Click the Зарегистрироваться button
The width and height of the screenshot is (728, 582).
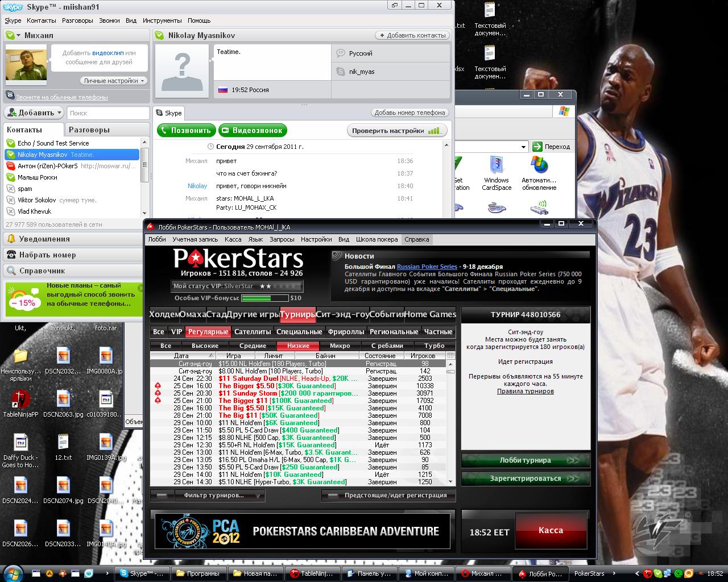pyautogui.click(x=526, y=479)
